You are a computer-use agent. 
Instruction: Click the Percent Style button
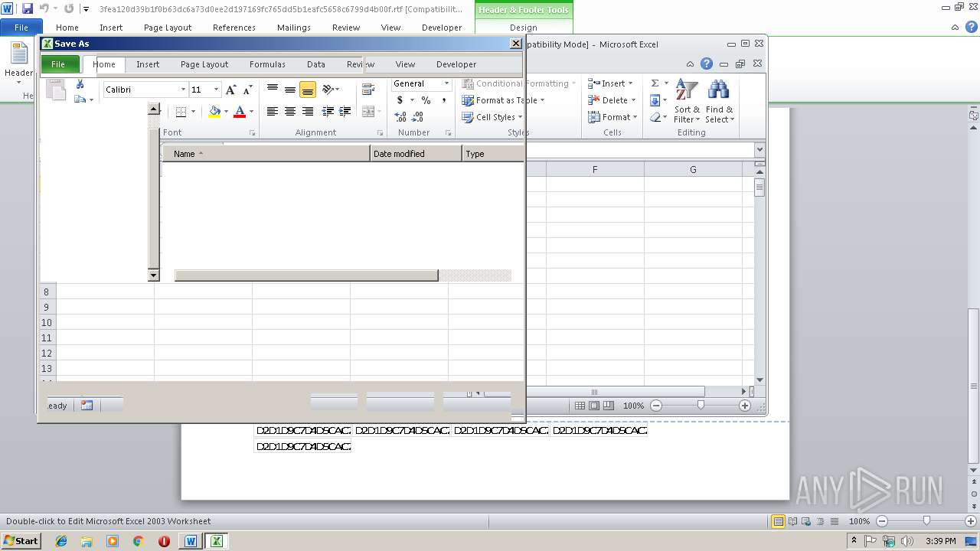click(x=426, y=100)
